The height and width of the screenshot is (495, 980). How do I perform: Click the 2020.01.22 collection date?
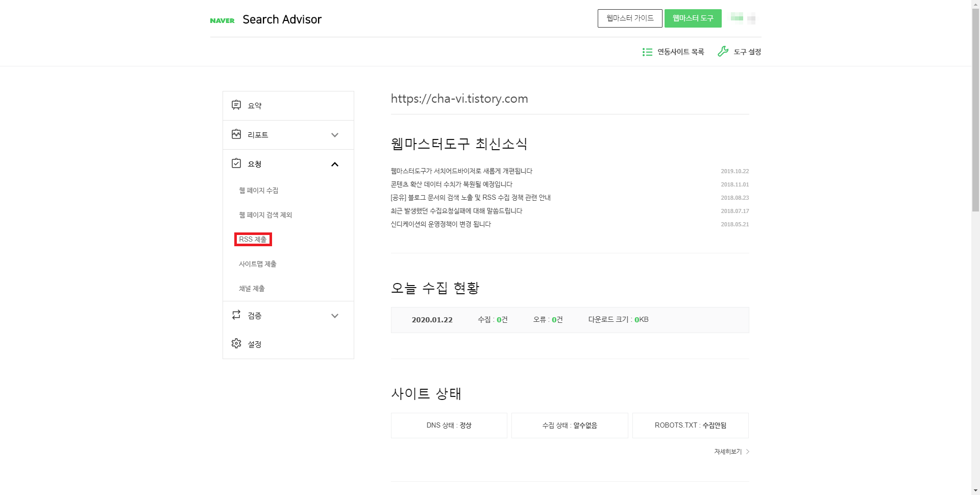pos(432,320)
